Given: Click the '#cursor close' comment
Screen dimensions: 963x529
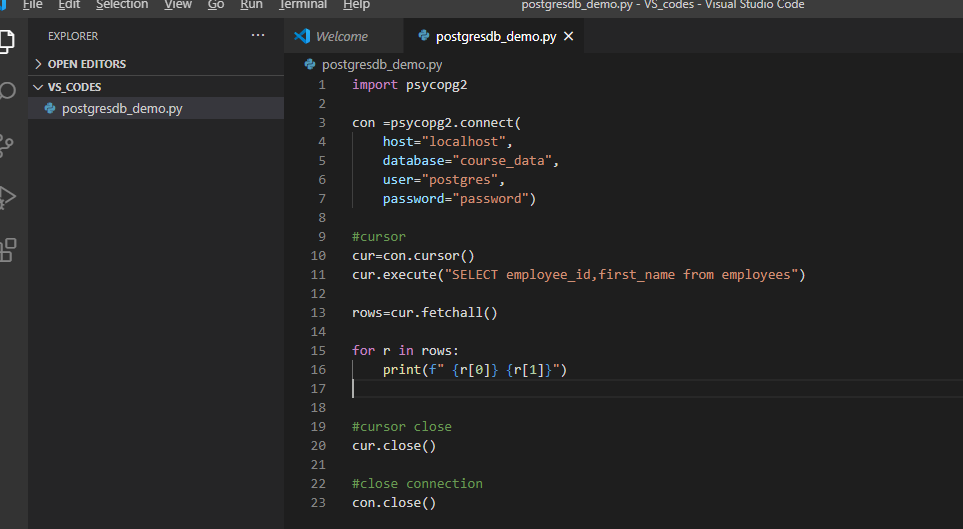Looking at the screenshot, I should pyautogui.click(x=402, y=426).
